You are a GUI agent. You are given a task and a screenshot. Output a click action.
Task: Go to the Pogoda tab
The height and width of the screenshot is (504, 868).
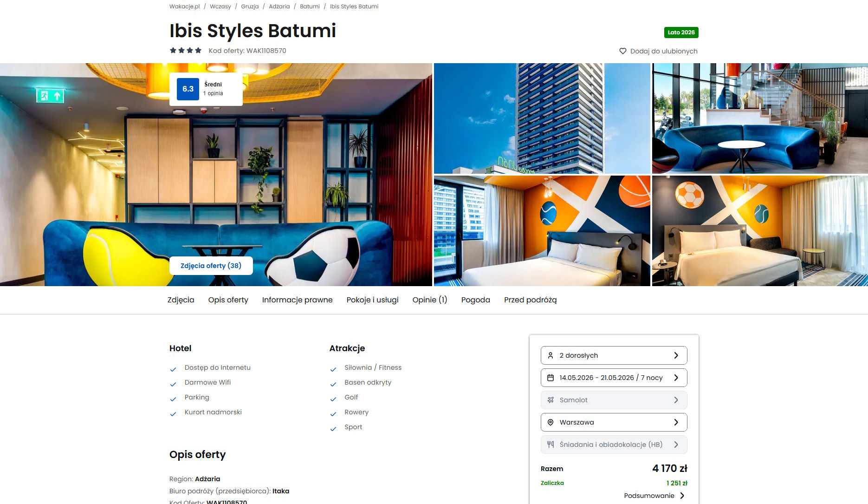(x=475, y=300)
